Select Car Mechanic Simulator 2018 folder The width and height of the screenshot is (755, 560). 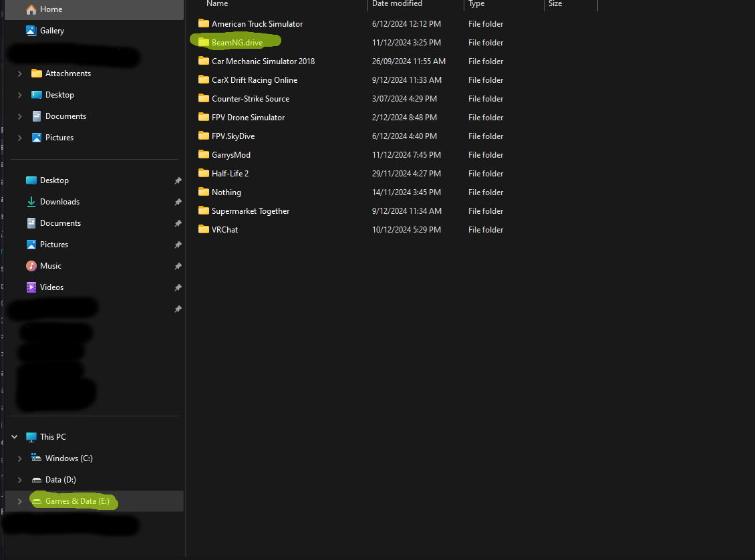(x=263, y=61)
